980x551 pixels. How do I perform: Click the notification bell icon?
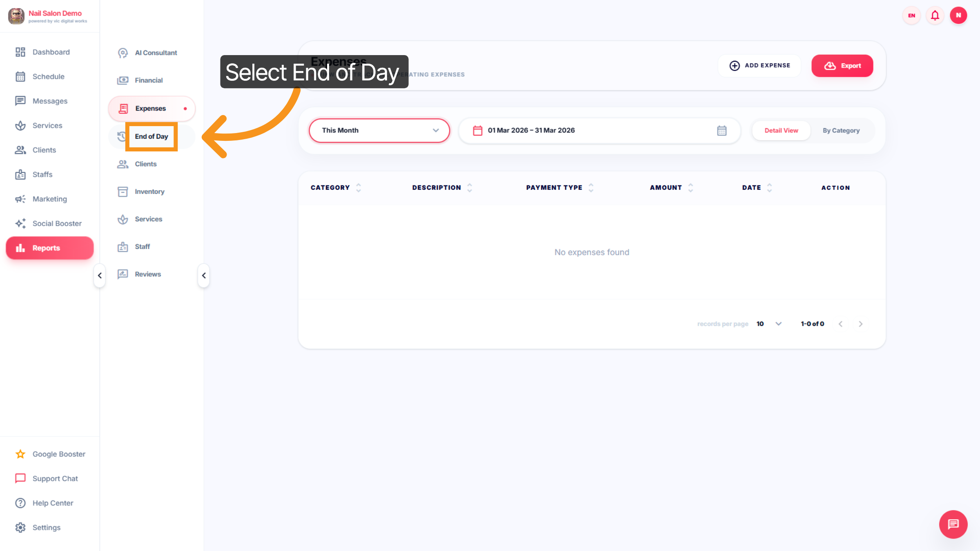click(x=935, y=16)
